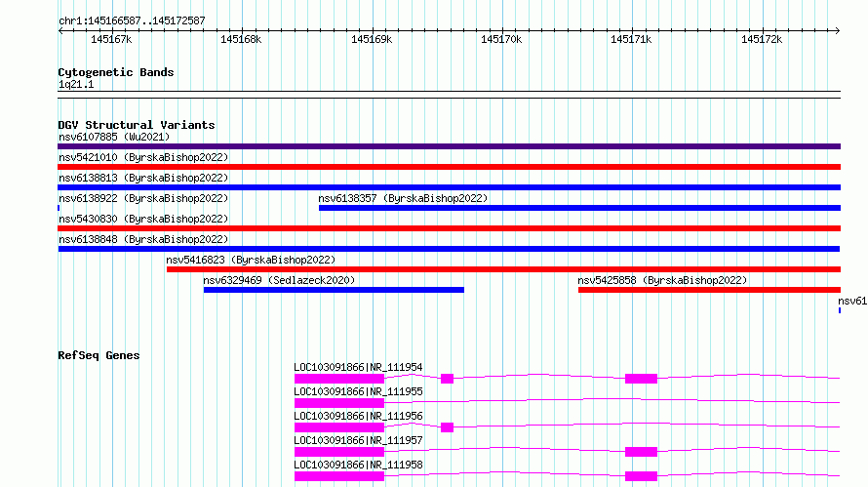Click the 145169k ruler tick label
The height and width of the screenshot is (487, 868).
[372, 39]
